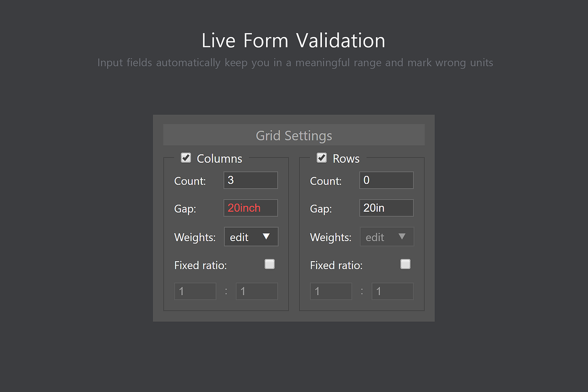Click the checkmark icon beside Rows label
Screen dimensions: 588x392
[321, 158]
